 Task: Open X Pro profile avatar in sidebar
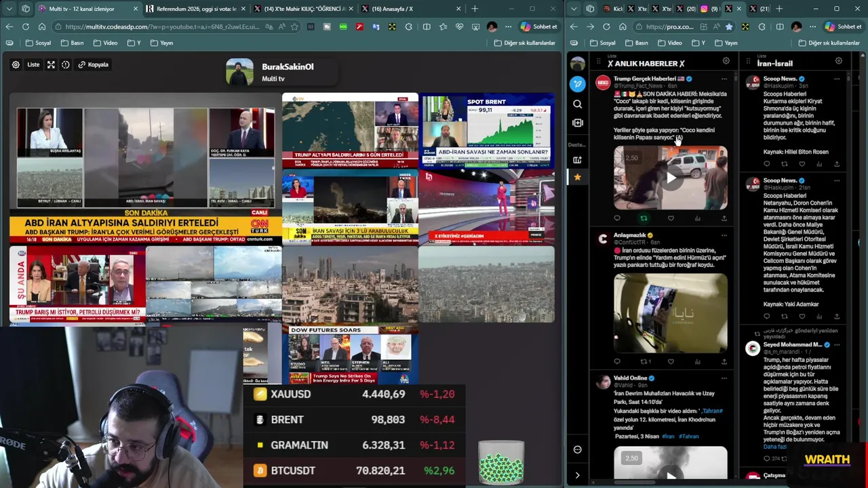pos(578,64)
